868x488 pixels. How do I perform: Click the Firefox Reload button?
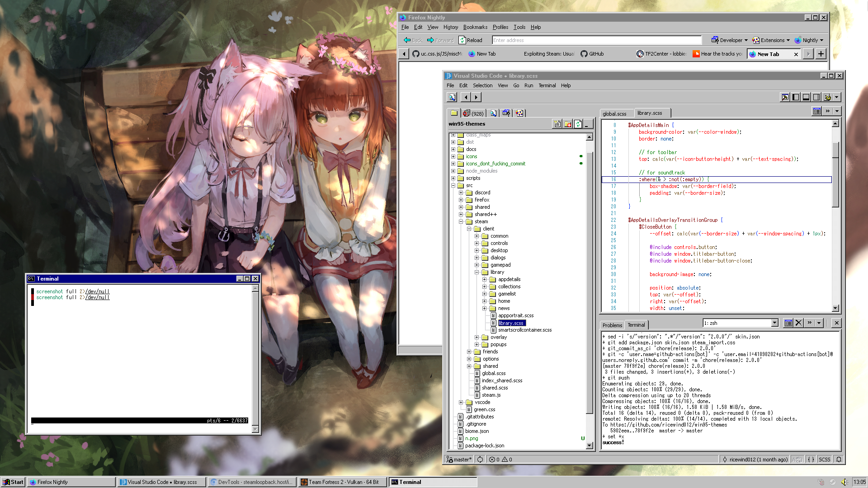[471, 40]
